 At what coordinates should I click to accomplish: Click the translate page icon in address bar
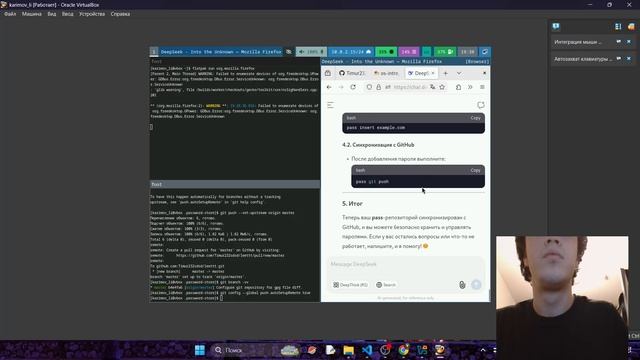433,87
